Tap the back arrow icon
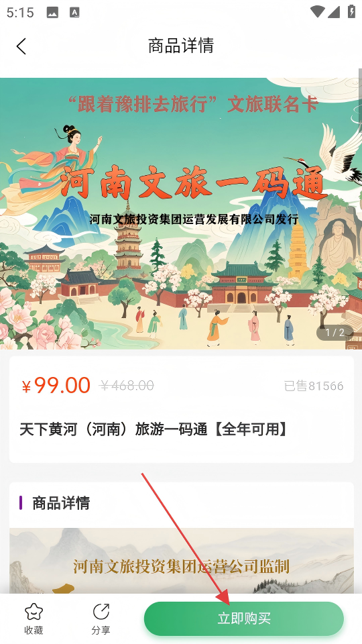The height and width of the screenshot is (644, 362). click(21, 46)
